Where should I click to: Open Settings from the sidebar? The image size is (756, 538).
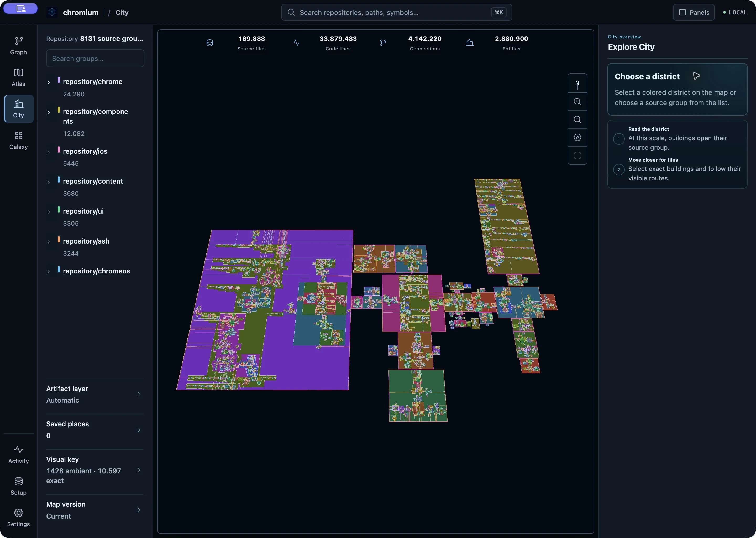pos(19,518)
